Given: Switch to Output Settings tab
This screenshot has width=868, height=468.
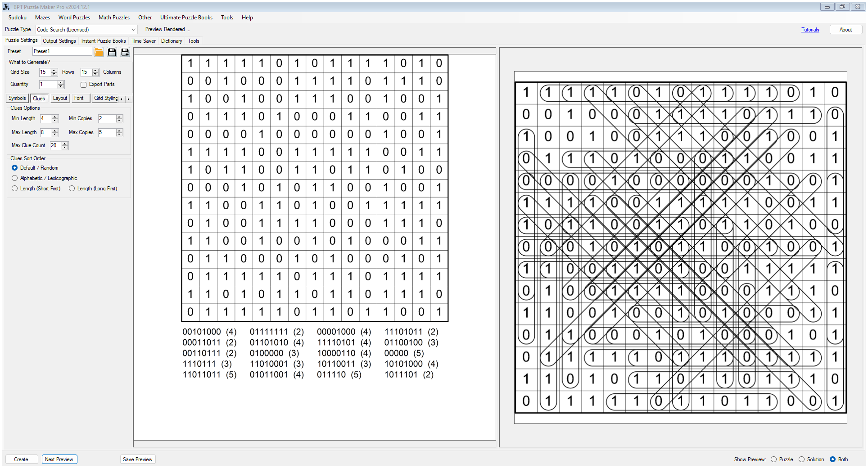Looking at the screenshot, I should [x=59, y=41].
